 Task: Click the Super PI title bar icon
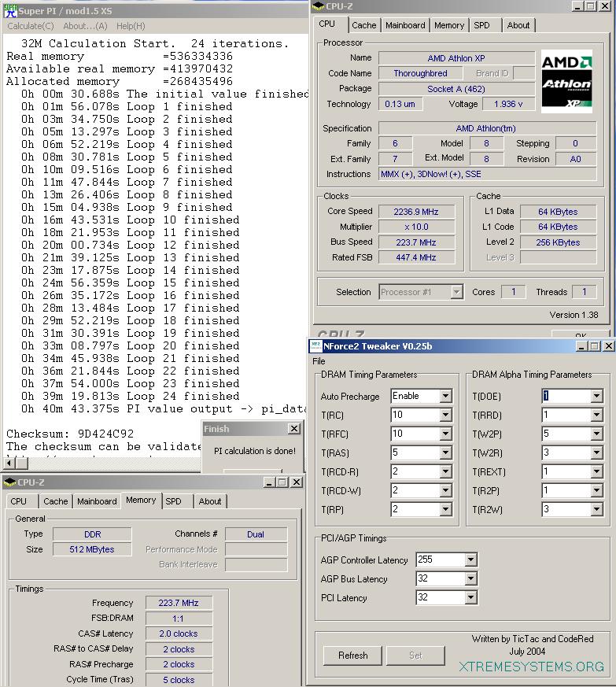tap(9, 10)
